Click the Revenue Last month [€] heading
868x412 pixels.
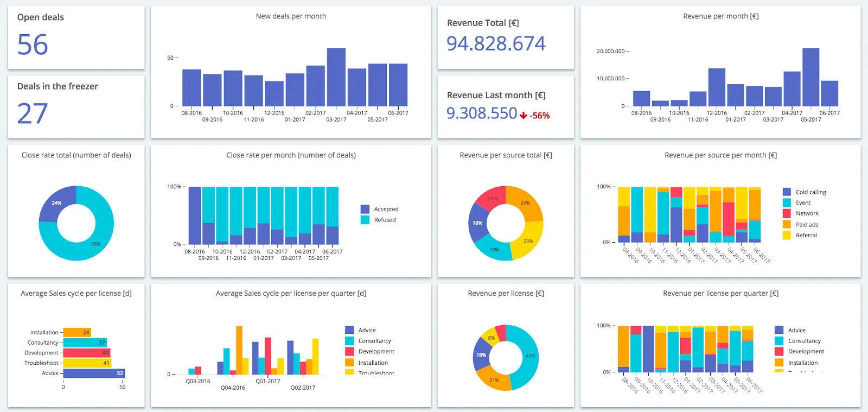coord(496,95)
